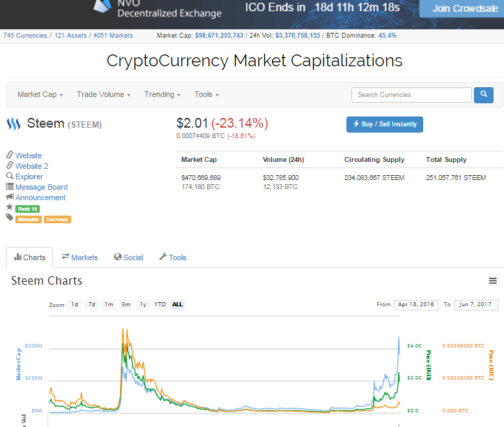The width and height of the screenshot is (504, 427).
Task: Click the Steem logo icon
Action: point(13,124)
